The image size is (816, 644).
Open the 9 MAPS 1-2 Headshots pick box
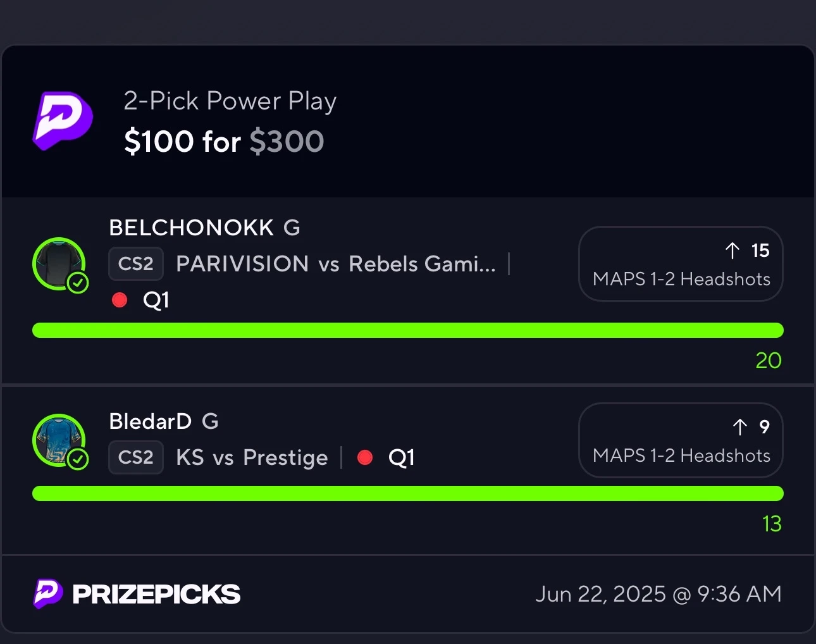point(681,440)
